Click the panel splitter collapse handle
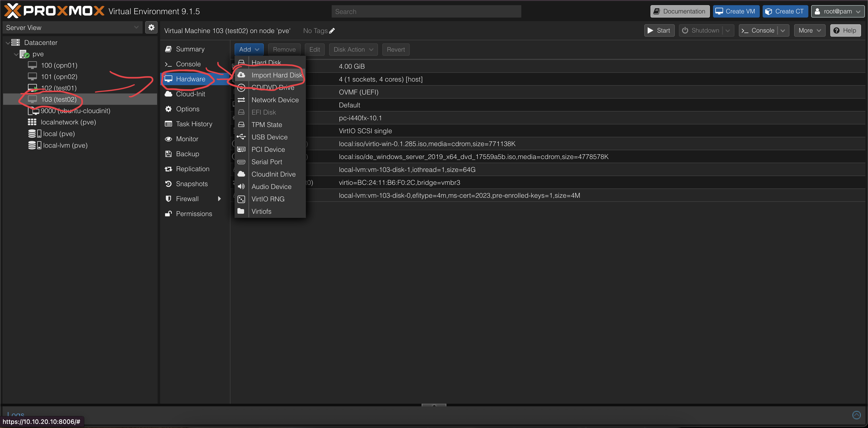 point(434,405)
